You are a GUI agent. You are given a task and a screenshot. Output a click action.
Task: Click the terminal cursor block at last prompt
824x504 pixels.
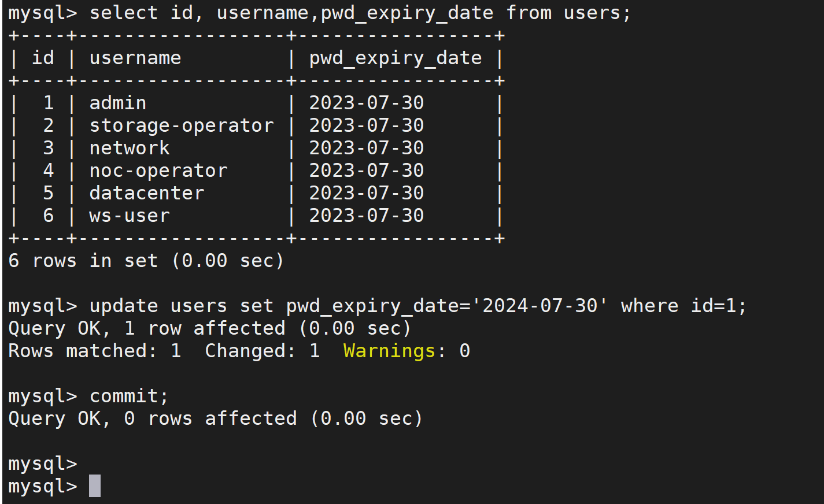coord(95,486)
